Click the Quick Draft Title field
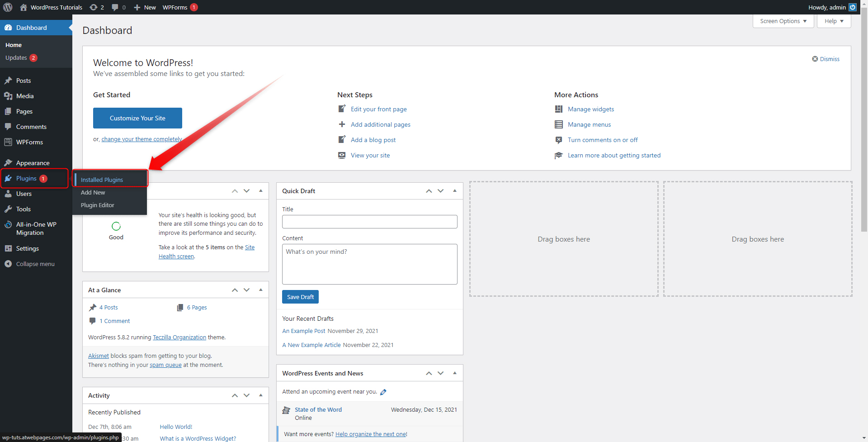The height and width of the screenshot is (442, 868). [369, 222]
